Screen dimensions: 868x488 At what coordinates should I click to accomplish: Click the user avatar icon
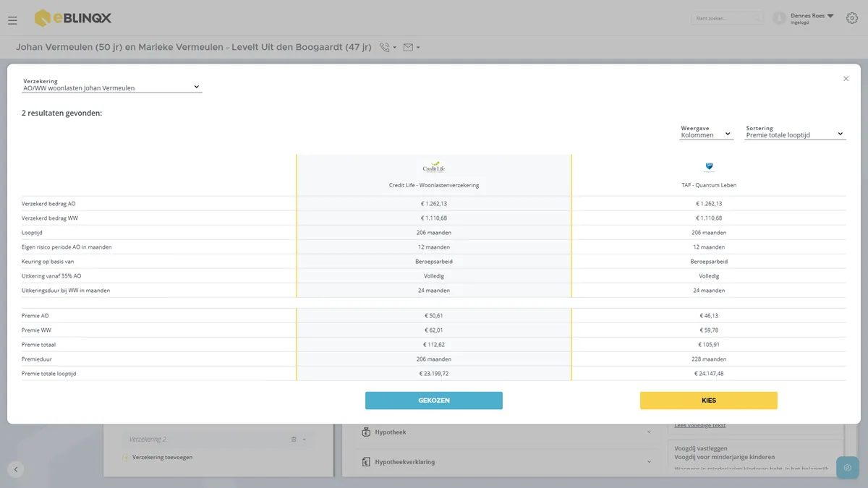(779, 18)
